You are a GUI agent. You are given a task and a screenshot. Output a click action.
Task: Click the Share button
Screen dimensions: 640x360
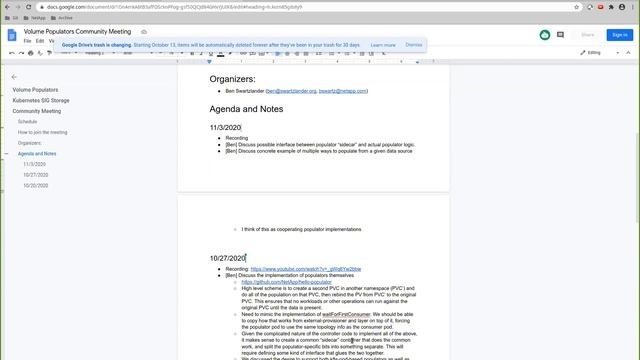pos(587,35)
